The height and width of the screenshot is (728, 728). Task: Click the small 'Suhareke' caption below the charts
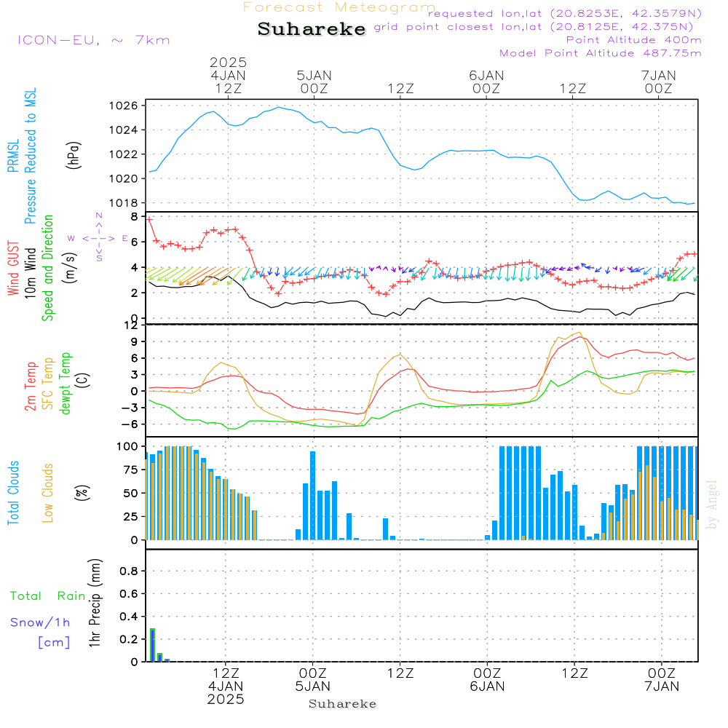(343, 704)
